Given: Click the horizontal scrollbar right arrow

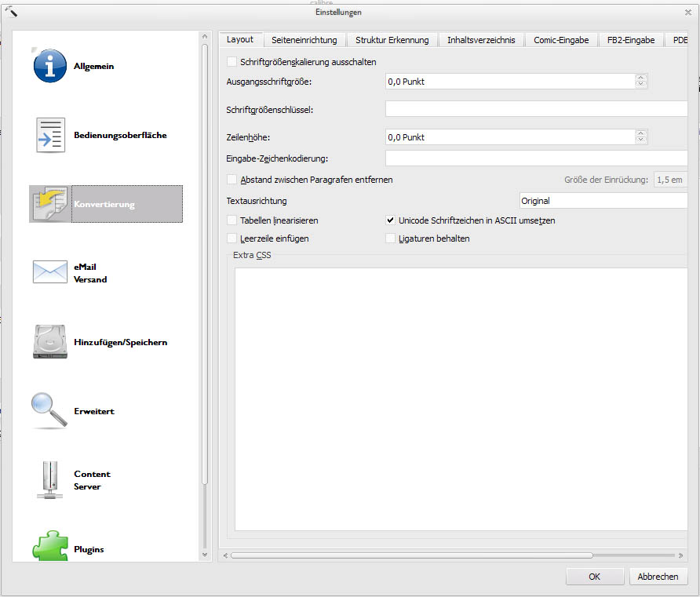Looking at the screenshot, I should (x=681, y=555).
